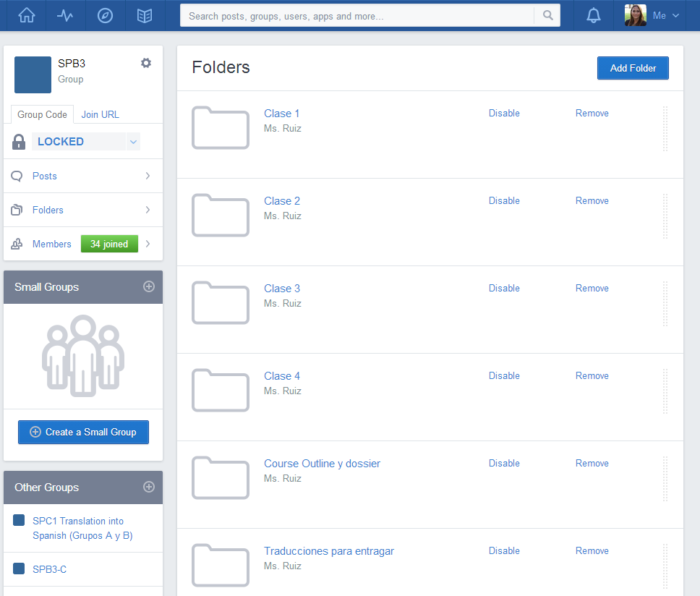700x596 pixels.
Task: Open the activity pulse icon
Action: coord(65,16)
